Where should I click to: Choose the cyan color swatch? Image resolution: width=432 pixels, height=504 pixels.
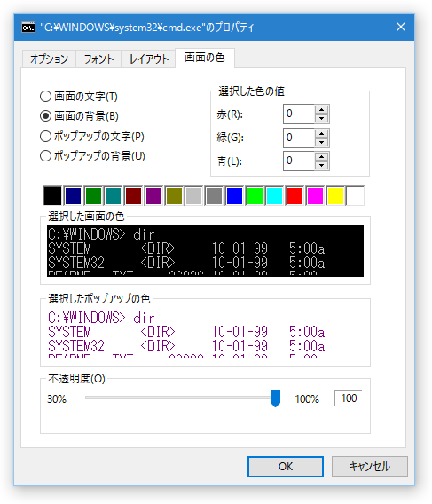click(274, 196)
